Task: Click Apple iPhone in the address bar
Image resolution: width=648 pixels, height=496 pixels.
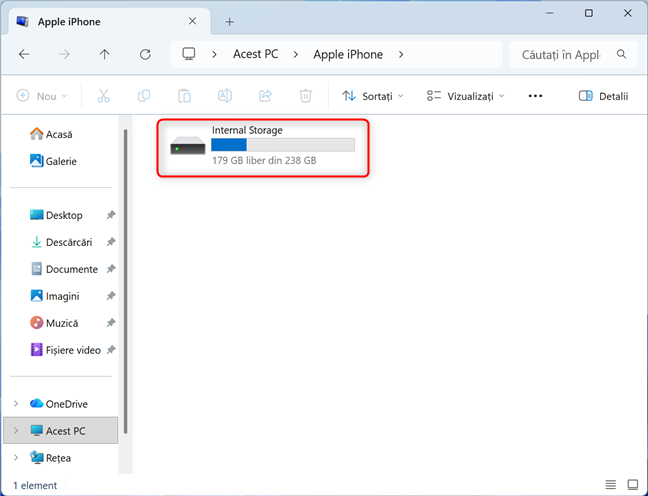Action: tap(348, 54)
